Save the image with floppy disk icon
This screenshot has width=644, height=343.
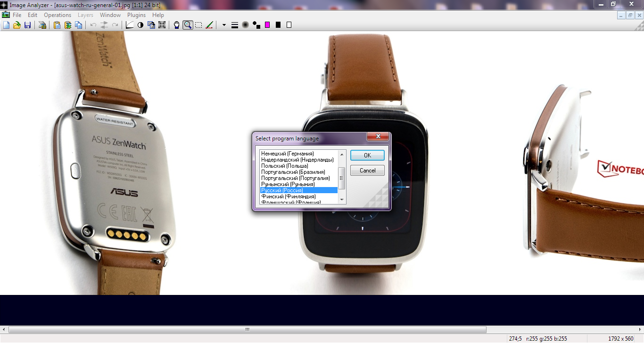[x=27, y=25]
